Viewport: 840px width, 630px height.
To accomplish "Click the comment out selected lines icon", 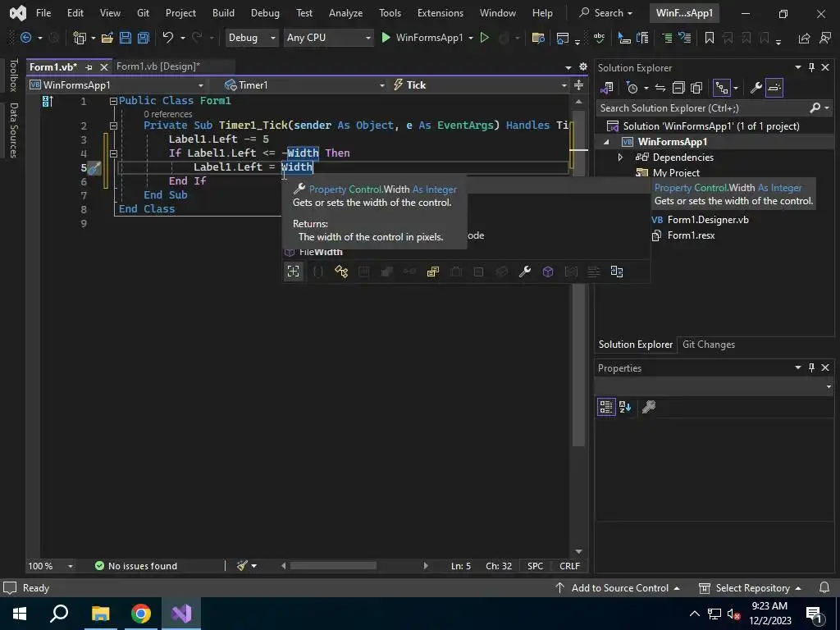I will click(x=666, y=38).
